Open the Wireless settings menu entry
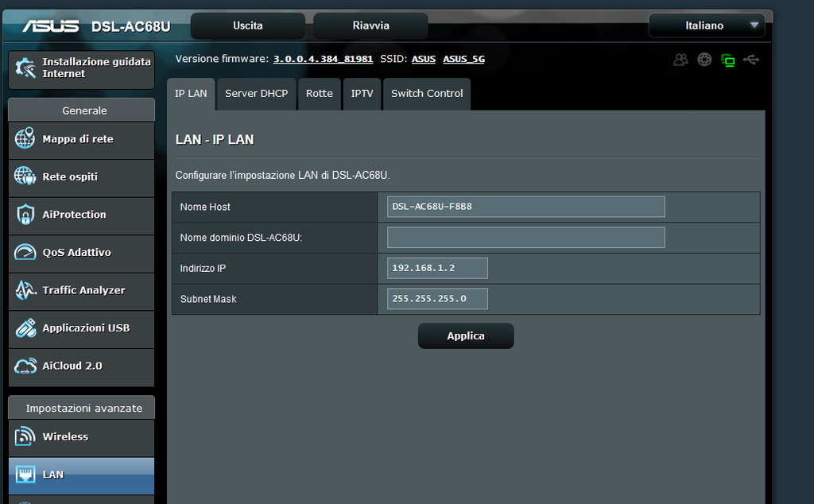The height and width of the screenshot is (504, 814). tap(82, 438)
